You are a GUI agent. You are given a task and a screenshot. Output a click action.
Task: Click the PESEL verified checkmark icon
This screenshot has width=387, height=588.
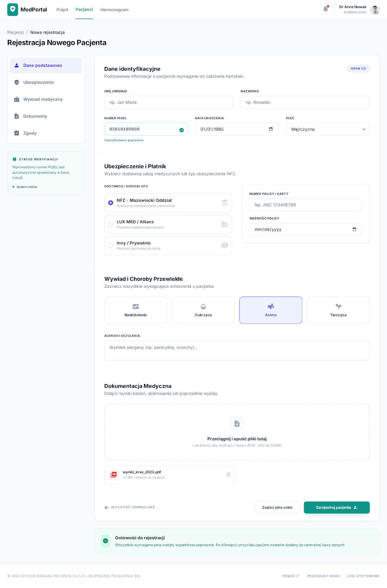(181, 130)
